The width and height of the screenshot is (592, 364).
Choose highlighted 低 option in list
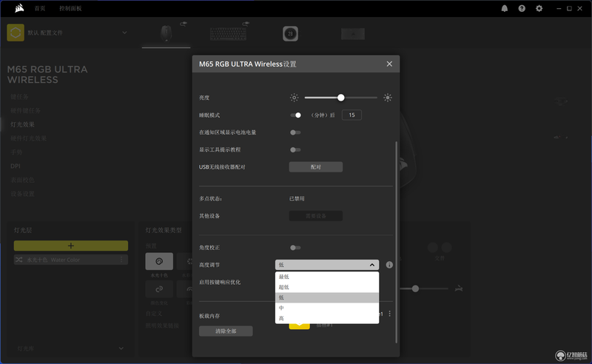click(327, 297)
